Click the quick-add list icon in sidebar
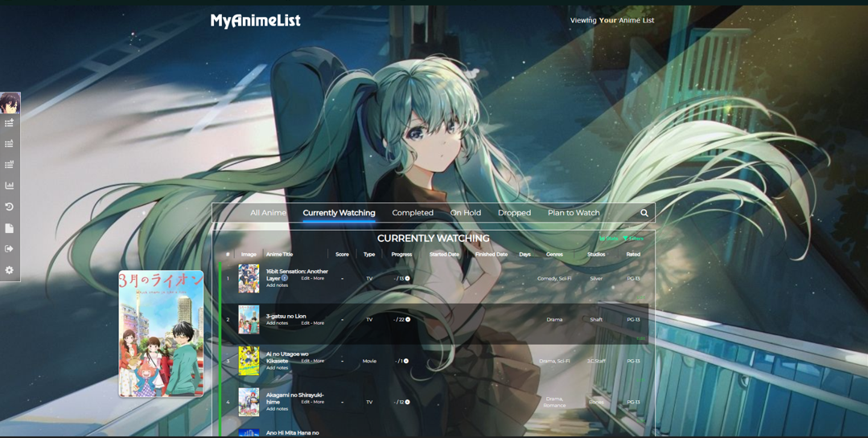Screen dimensions: 868x438 (x=10, y=123)
